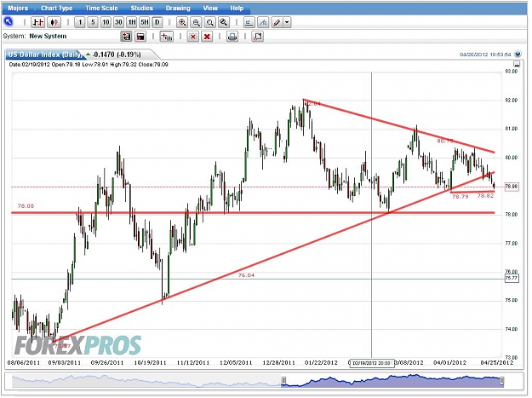Click the dark magnifier zoom selection icon
Screen dimensions: 532x398
click(x=223, y=22)
